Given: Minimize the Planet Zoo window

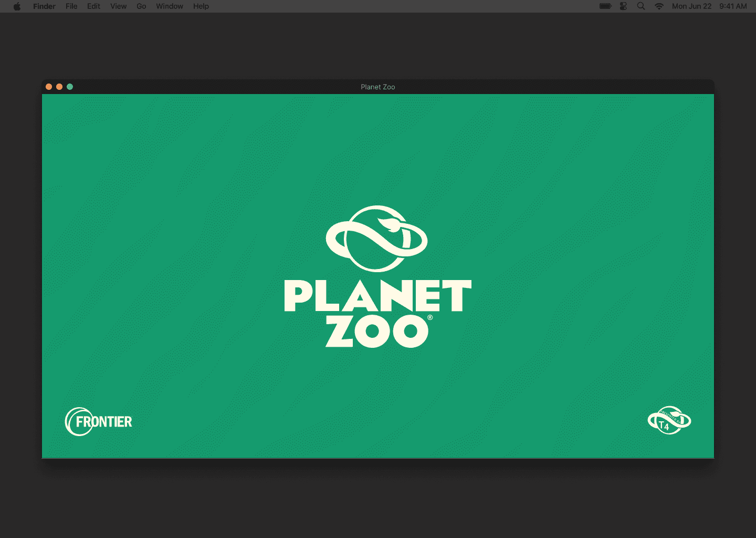Looking at the screenshot, I should coord(59,87).
